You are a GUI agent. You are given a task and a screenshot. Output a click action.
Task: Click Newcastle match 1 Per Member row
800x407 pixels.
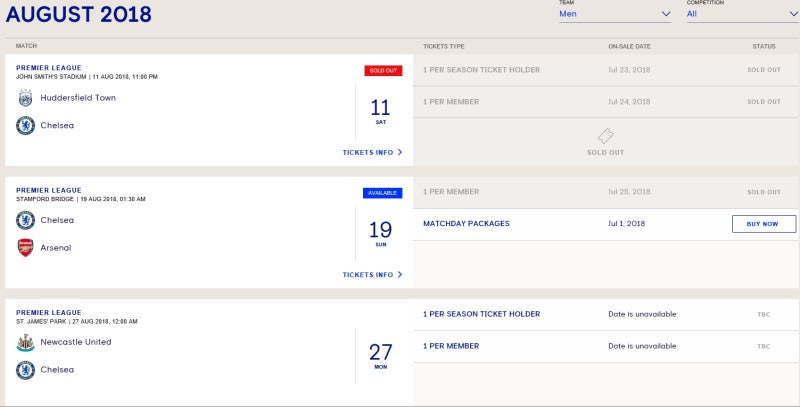tap(606, 346)
